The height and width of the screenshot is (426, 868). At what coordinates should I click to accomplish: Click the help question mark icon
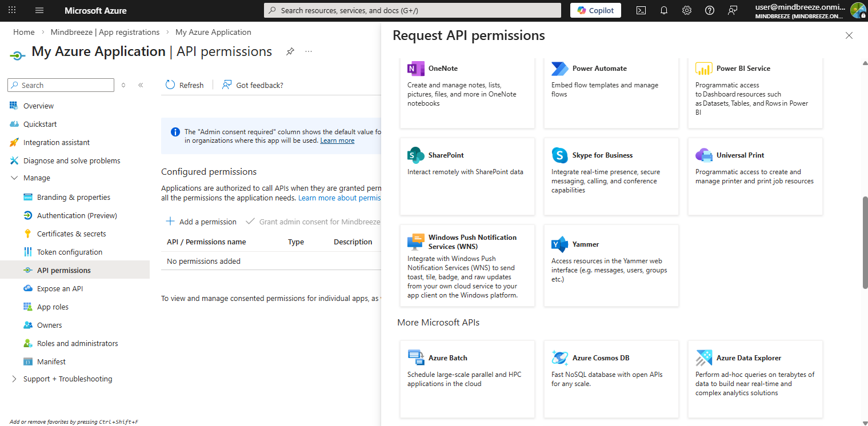coord(710,10)
